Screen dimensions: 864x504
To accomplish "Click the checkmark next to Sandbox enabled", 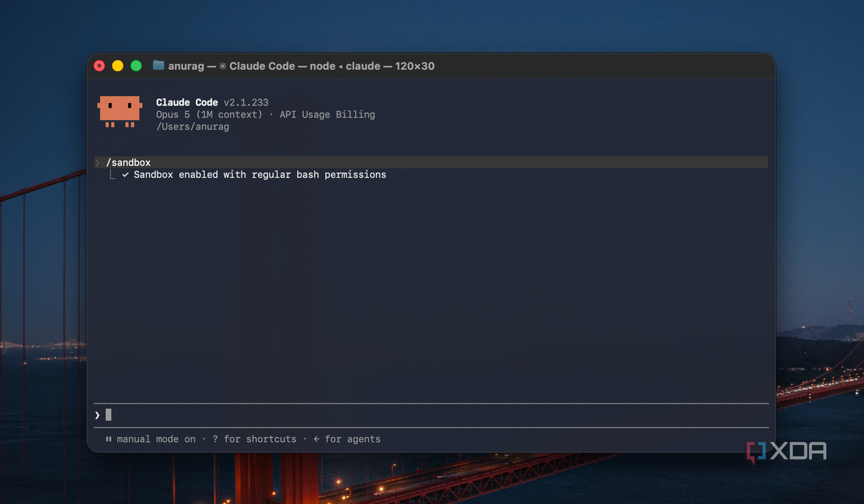I will tap(125, 175).
